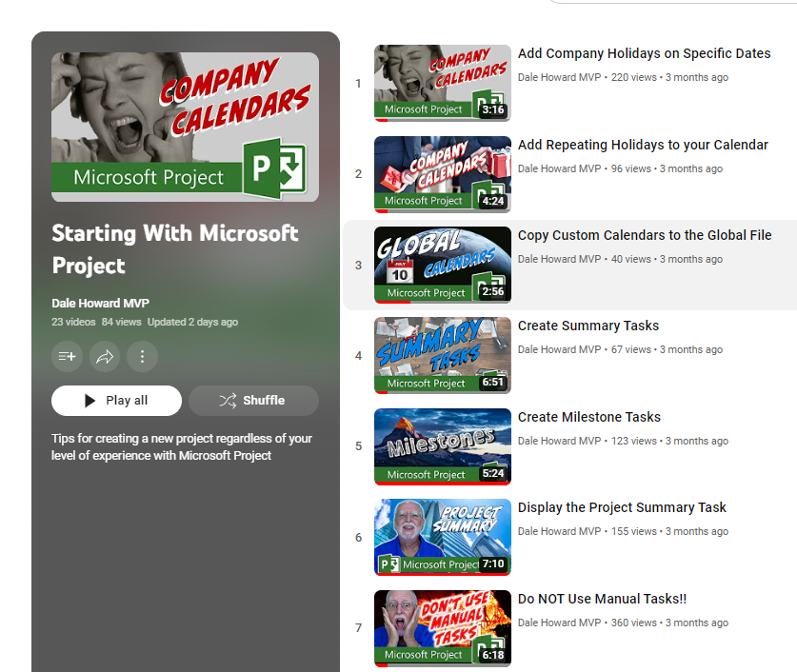Image resolution: width=797 pixels, height=672 pixels.
Task: Save the playlist to library
Action: [67, 357]
